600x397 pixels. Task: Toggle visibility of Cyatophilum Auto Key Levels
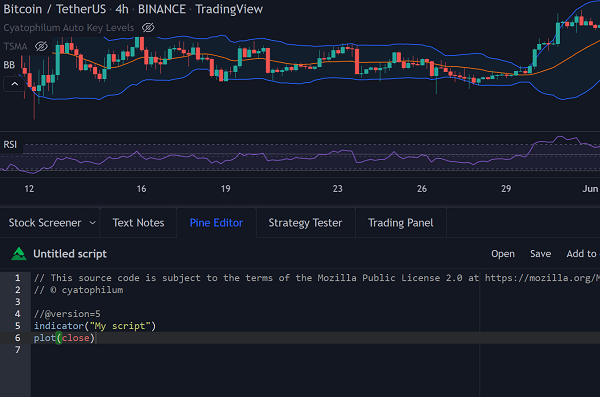click(x=148, y=28)
